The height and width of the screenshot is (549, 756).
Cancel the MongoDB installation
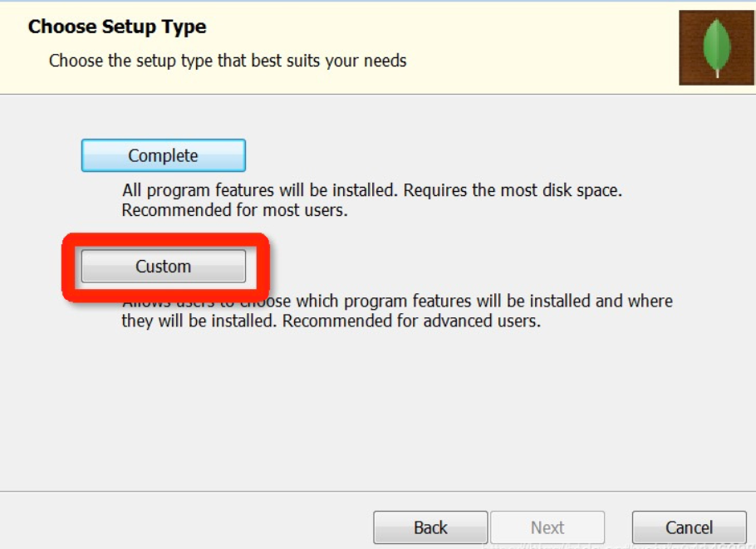(689, 527)
